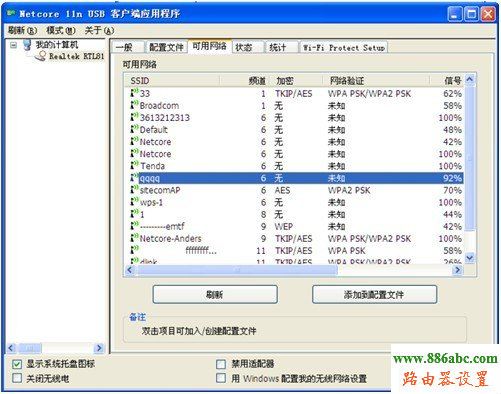Toggle 显示系统托盘图标 checkbox

(x=17, y=364)
